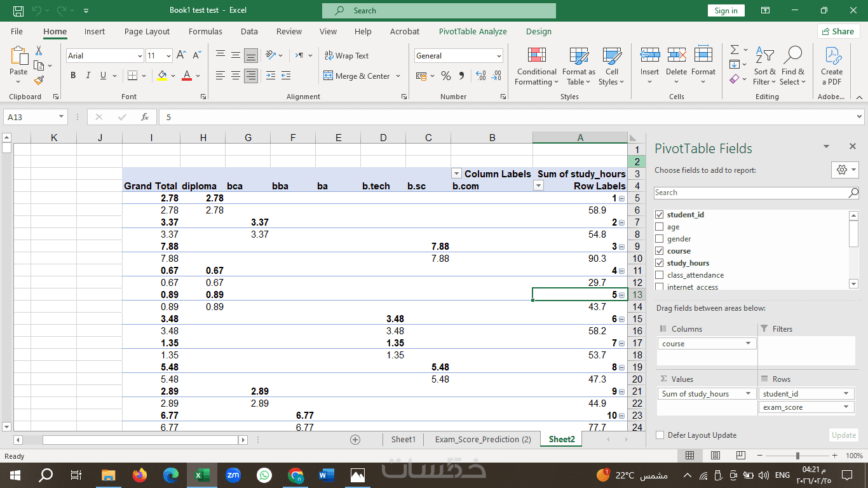Open the General number format dropdown
Image resolution: width=868 pixels, height=488 pixels.
tap(499, 56)
